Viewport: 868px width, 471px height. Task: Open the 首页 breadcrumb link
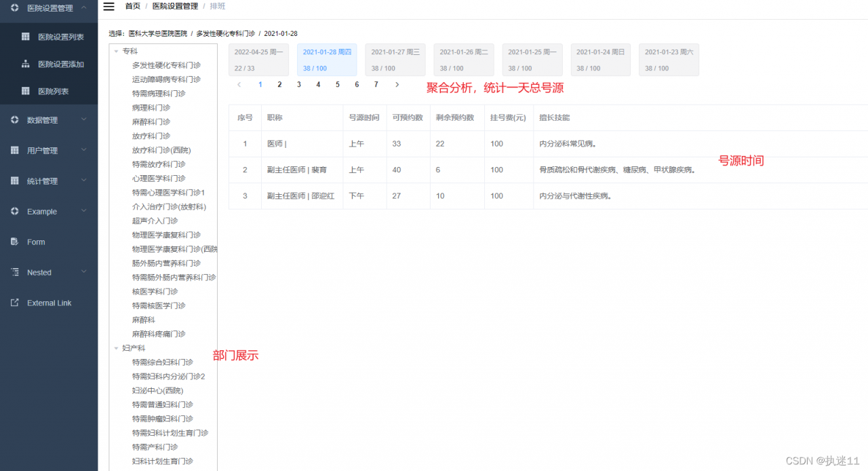(131, 6)
